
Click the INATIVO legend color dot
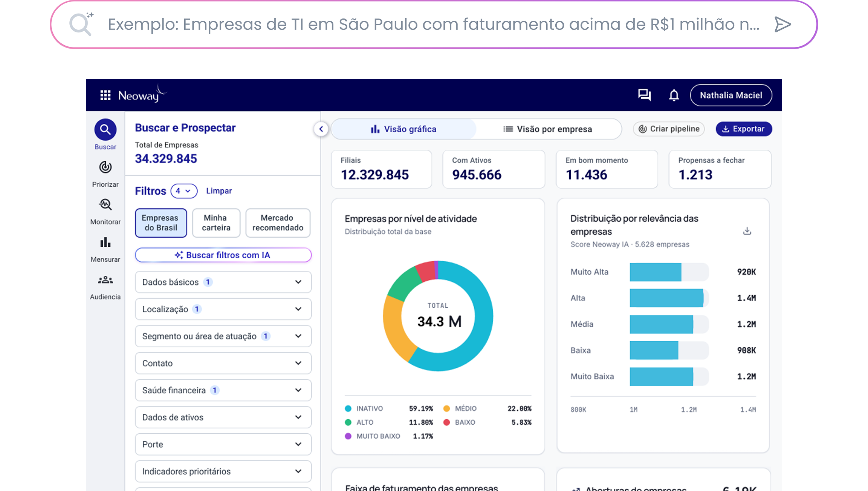[x=348, y=408]
